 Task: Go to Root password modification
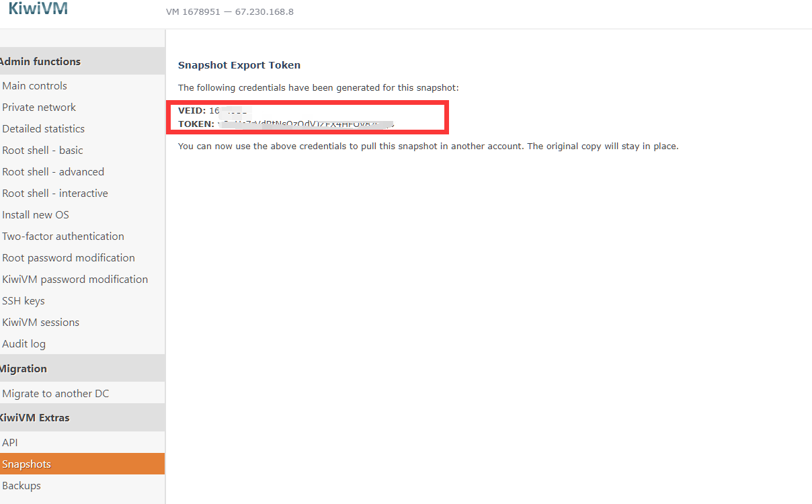click(x=69, y=258)
